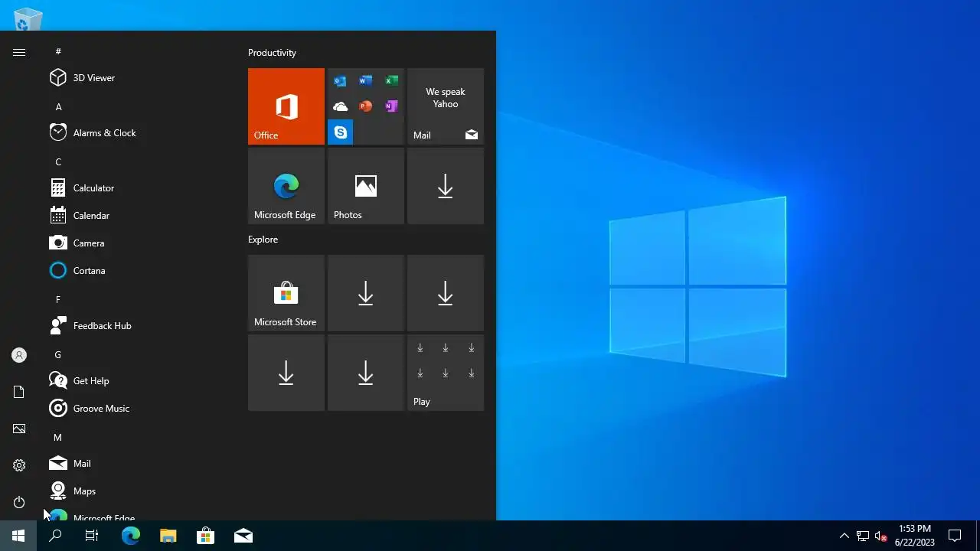Open File Explorer from the taskbar
The height and width of the screenshot is (551, 980).
point(168,536)
